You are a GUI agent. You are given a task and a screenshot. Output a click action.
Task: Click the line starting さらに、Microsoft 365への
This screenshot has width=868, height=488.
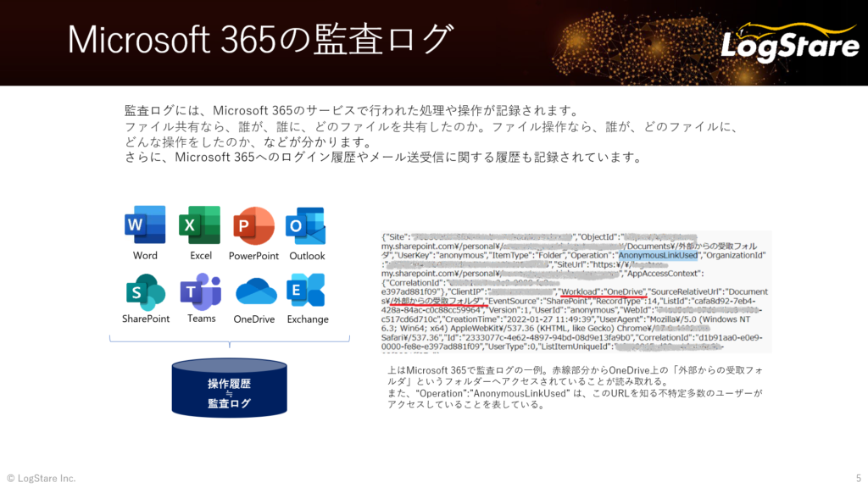tap(384, 158)
